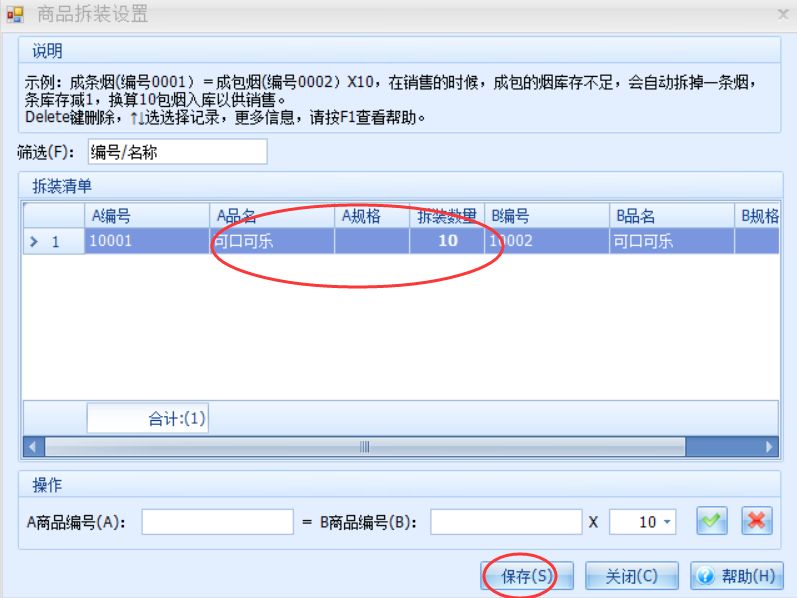797x598 pixels.
Task: Click the row indicator arrow for row 1
Action: click(x=34, y=241)
